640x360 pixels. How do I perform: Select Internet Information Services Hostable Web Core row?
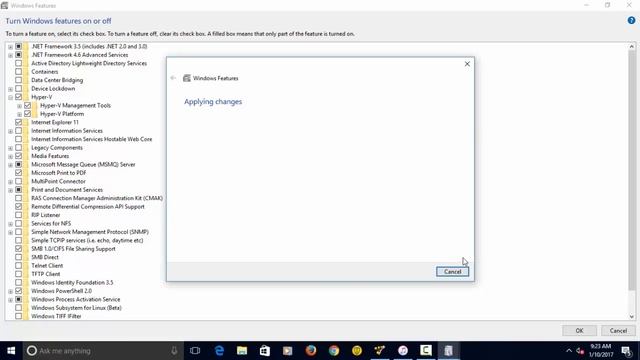click(91, 139)
